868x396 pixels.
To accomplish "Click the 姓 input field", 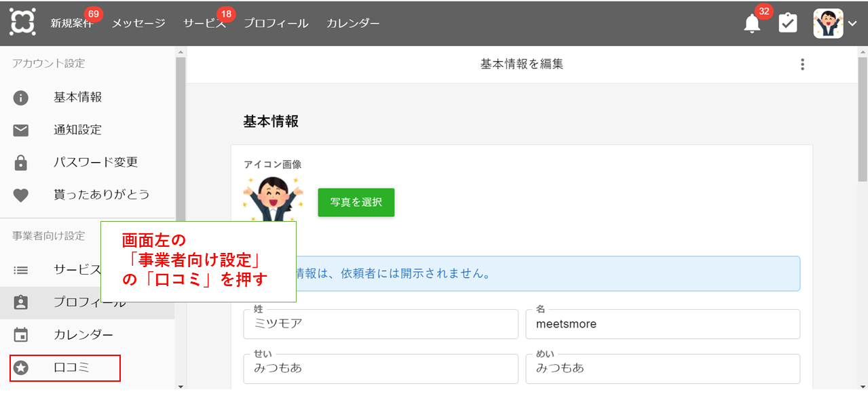I will [380, 325].
